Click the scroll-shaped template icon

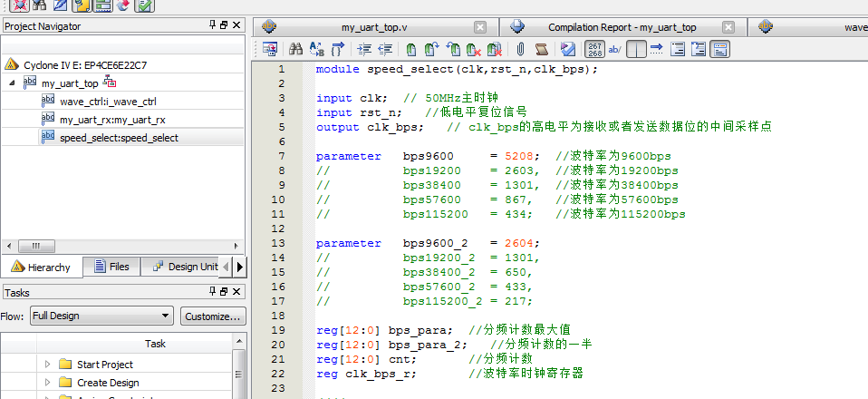(x=541, y=49)
